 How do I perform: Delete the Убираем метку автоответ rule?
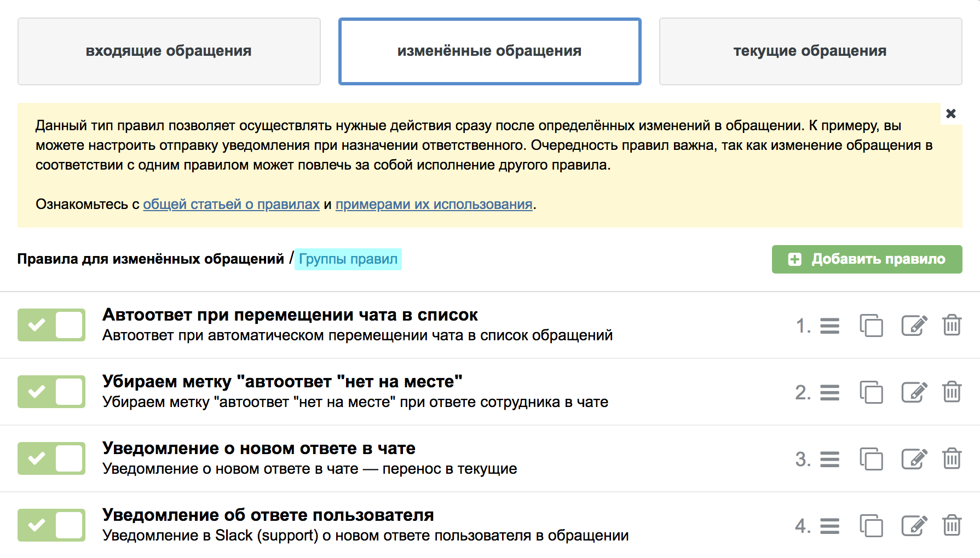click(952, 392)
